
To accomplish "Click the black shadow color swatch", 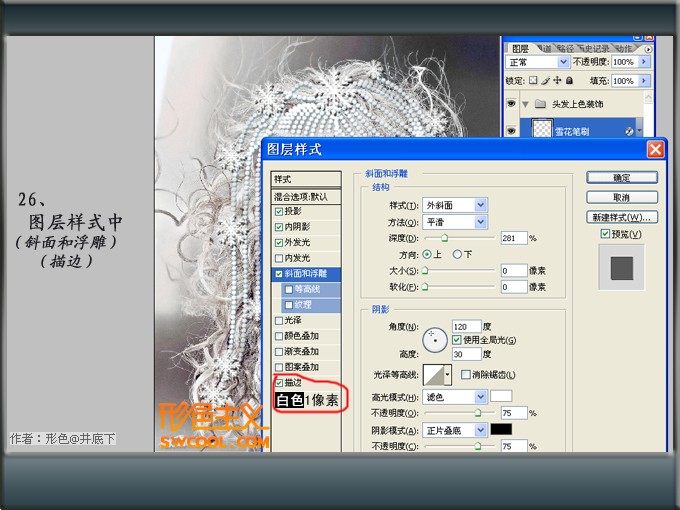I will tap(501, 429).
